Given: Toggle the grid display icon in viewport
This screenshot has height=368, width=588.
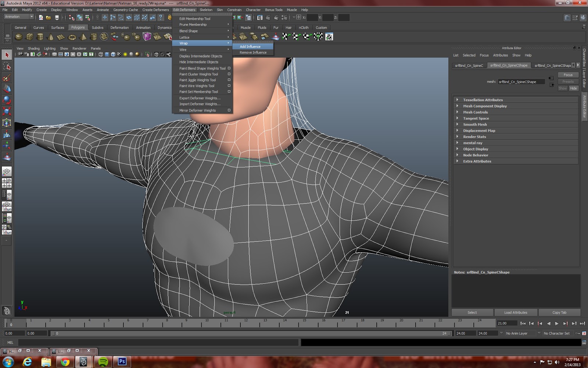Looking at the screenshot, I should pos(54,54).
